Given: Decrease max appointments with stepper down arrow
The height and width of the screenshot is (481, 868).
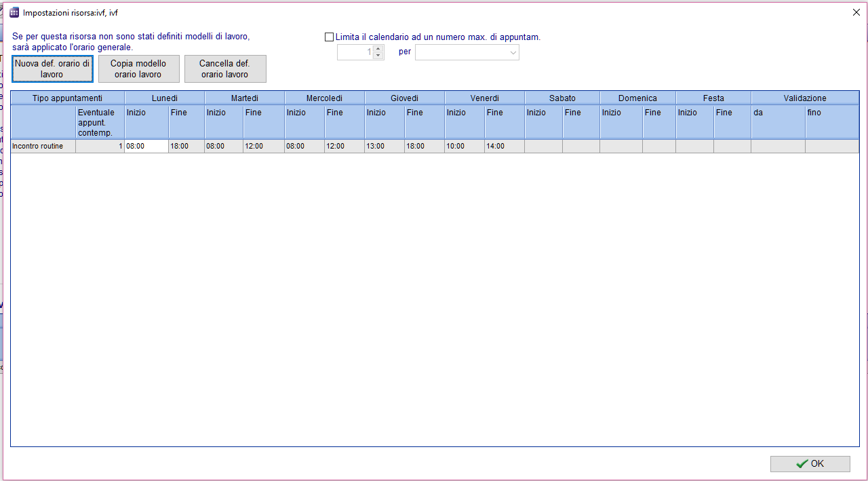Looking at the screenshot, I should pyautogui.click(x=378, y=56).
